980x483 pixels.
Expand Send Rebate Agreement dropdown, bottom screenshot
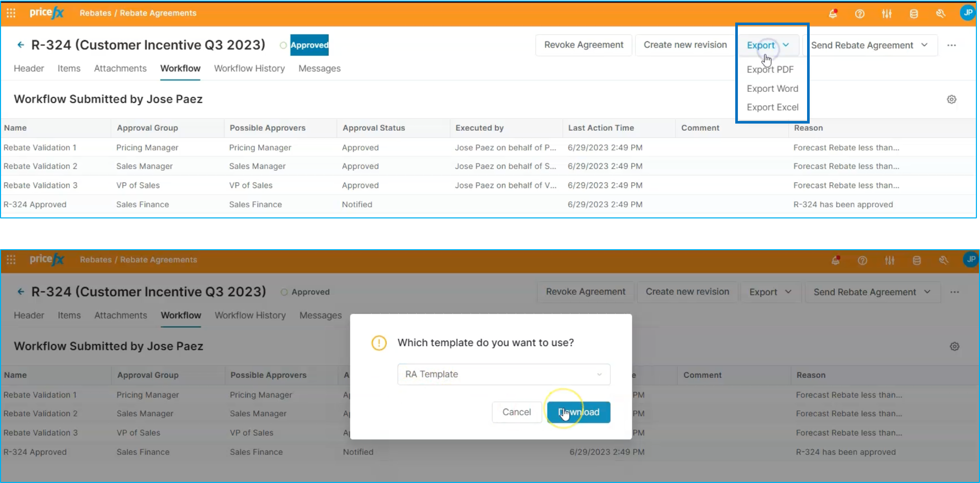[x=872, y=292]
